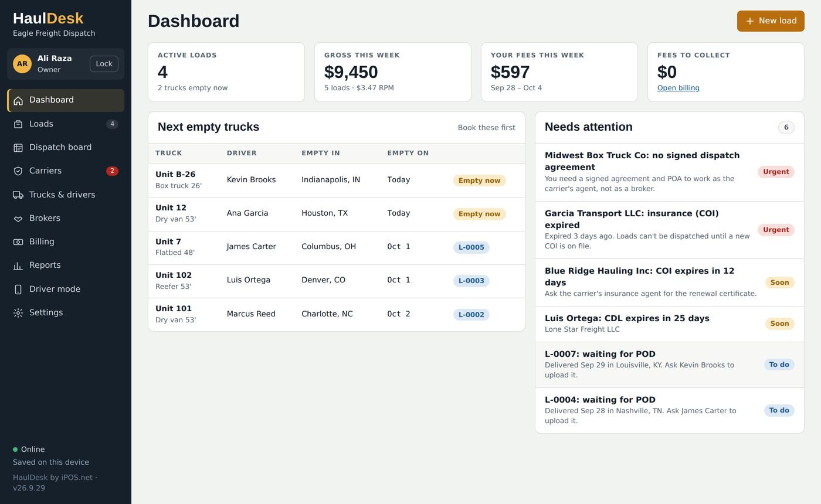Image resolution: width=821 pixels, height=504 pixels.
Task: Navigate to Reports
Action: point(66,265)
